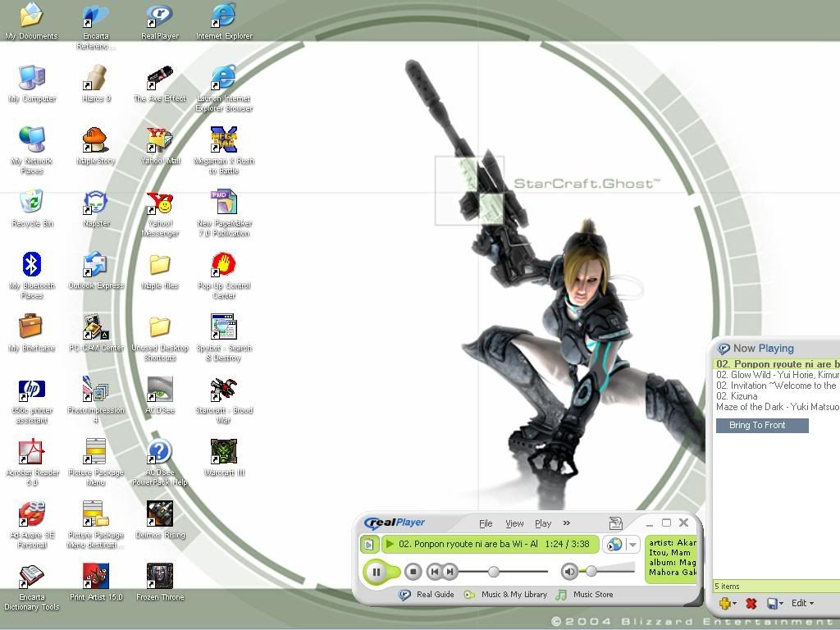Image resolution: width=840 pixels, height=630 pixels.
Task: Select Megaman X Rush to Battle icon
Action: click(224, 151)
